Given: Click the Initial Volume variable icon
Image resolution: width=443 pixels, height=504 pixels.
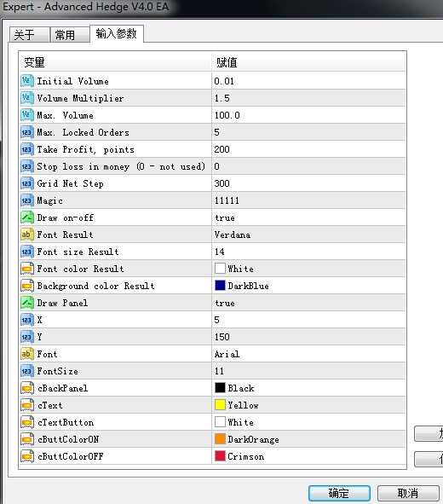Looking at the screenshot, I should (x=27, y=81).
